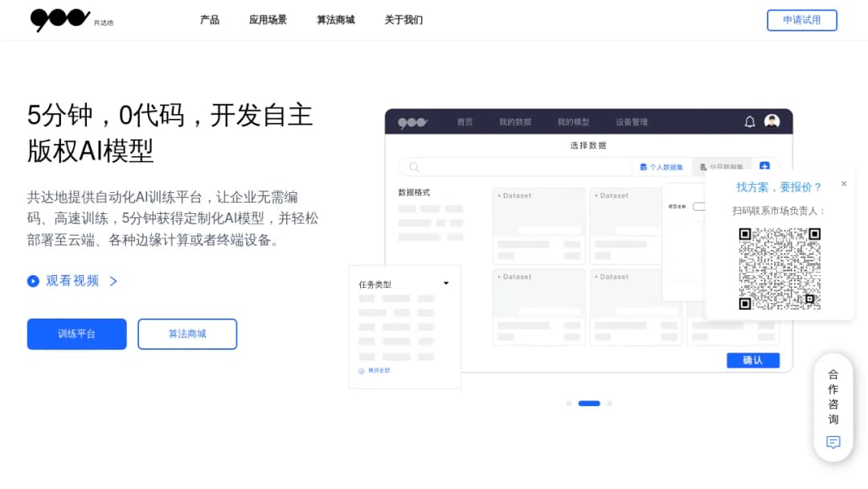Click the blue play icon beside 观看视频
Screen dimensions: 868x489
33,281
